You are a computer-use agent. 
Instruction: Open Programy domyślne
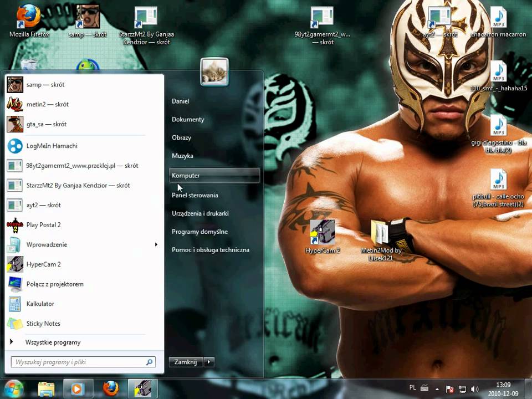(214, 232)
